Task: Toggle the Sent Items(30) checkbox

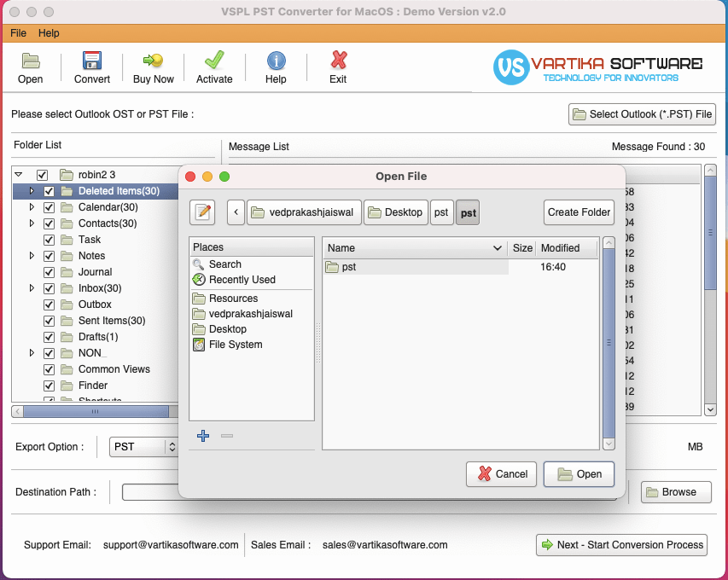Action: pyautogui.click(x=49, y=321)
